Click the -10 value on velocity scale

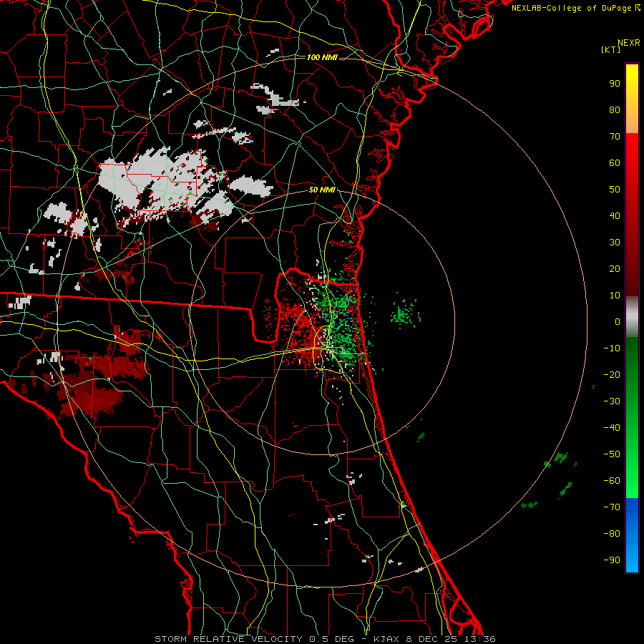tap(612, 348)
